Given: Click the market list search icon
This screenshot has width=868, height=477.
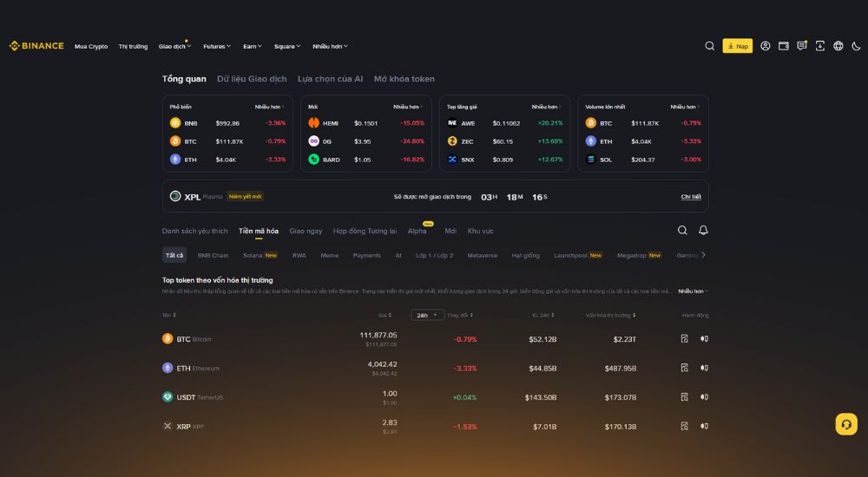Looking at the screenshot, I should 682,230.
